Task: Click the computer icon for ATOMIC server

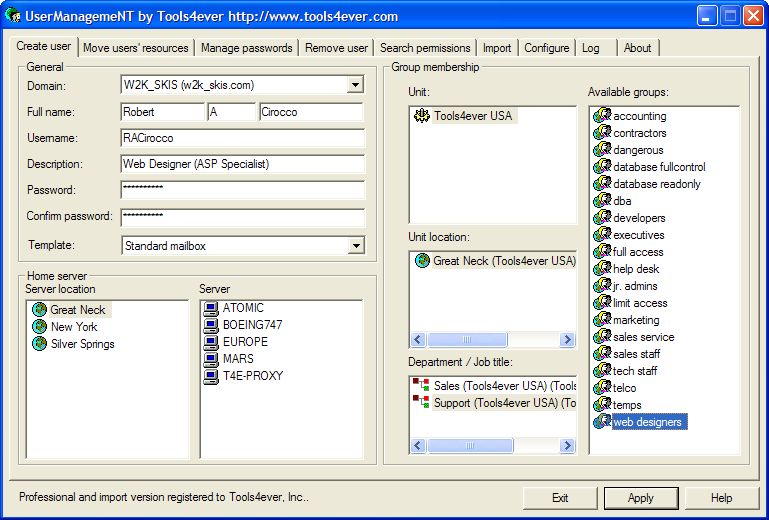Action: click(211, 308)
